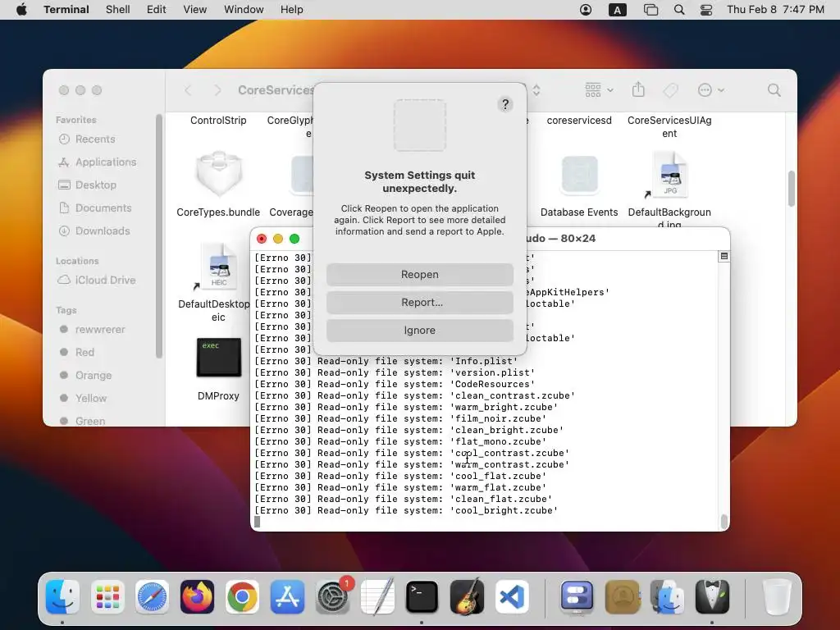Open the Finder action ellipsis menu
Viewport: 840px width, 630px height.
[x=711, y=90]
